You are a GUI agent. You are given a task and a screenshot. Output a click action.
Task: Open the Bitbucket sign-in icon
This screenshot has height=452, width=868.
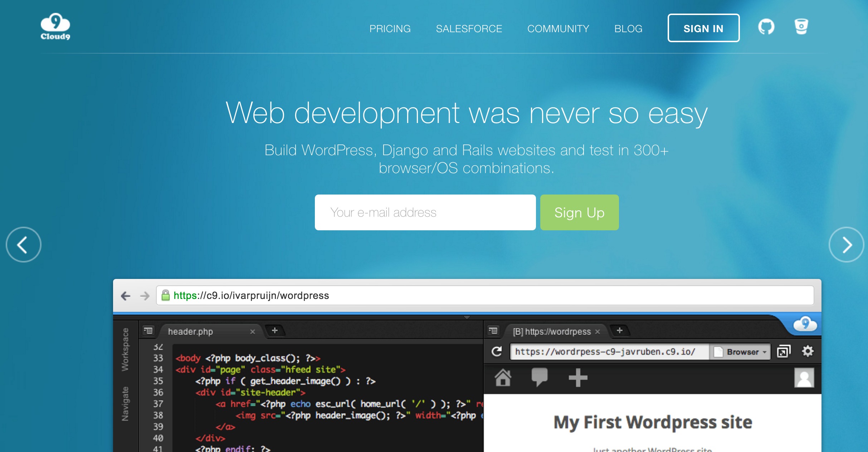click(x=801, y=26)
